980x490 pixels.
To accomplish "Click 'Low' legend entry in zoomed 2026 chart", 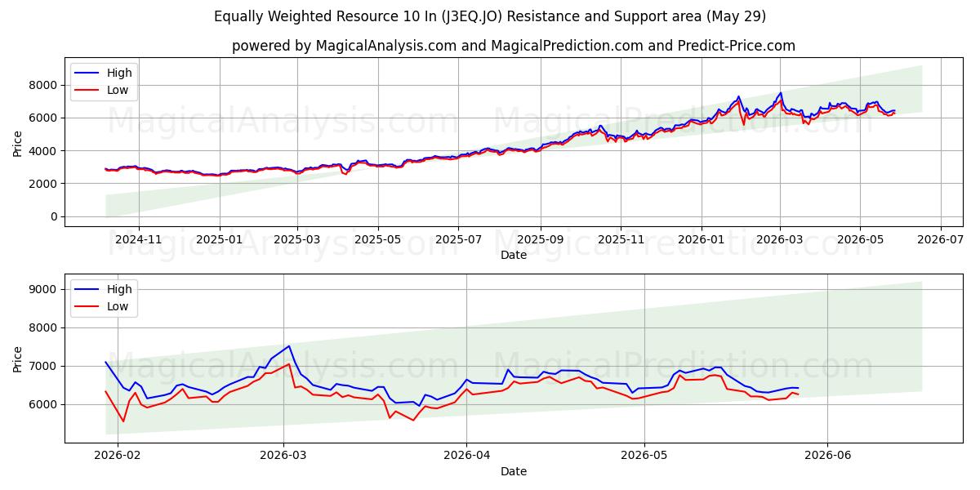I will click(118, 306).
